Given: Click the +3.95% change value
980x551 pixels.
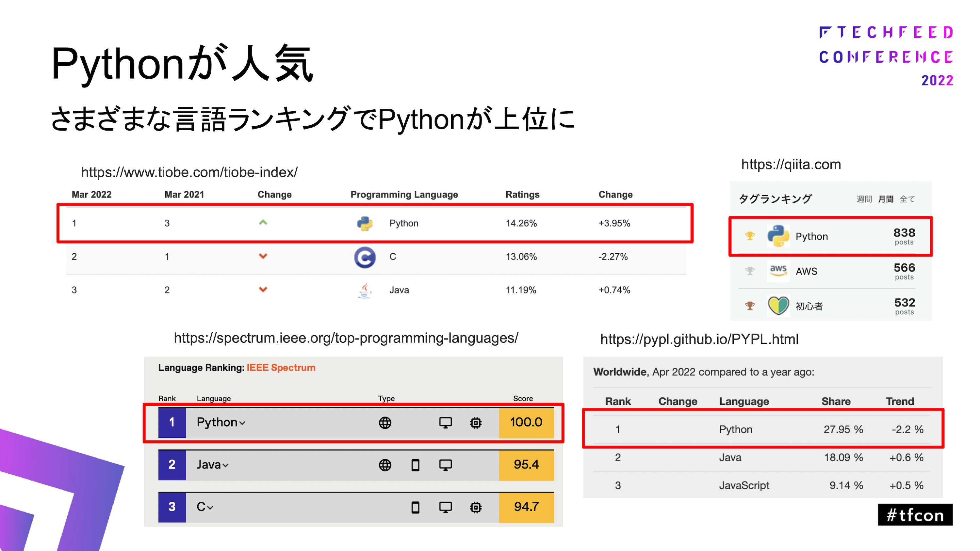Looking at the screenshot, I should click(614, 224).
